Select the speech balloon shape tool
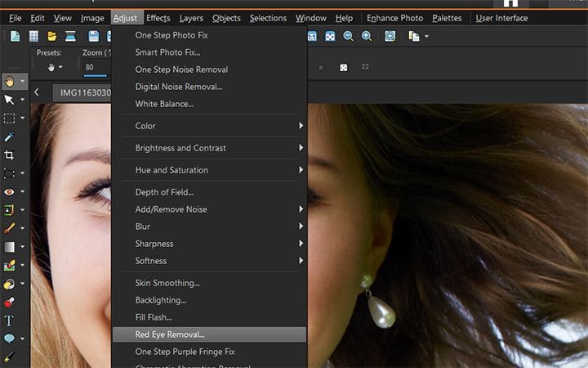 coord(9,339)
